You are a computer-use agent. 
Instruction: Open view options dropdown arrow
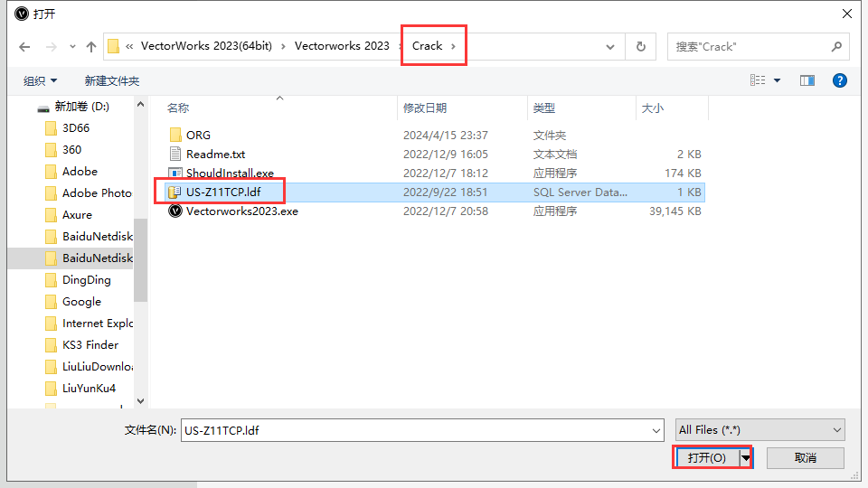pos(778,80)
